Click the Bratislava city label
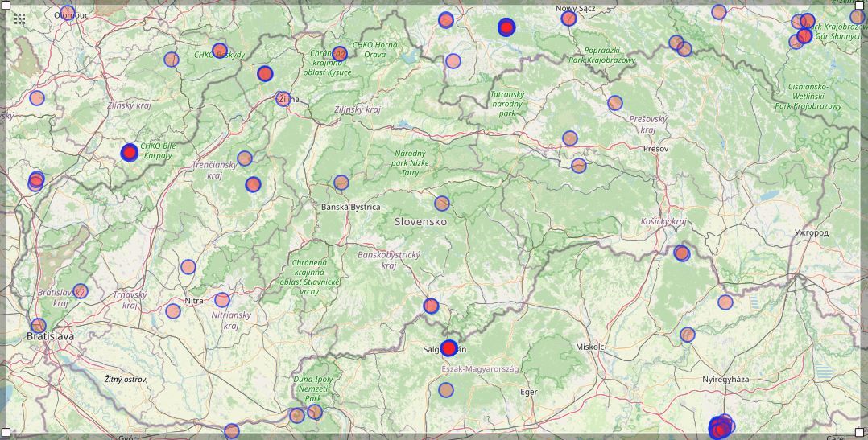 click(x=50, y=336)
